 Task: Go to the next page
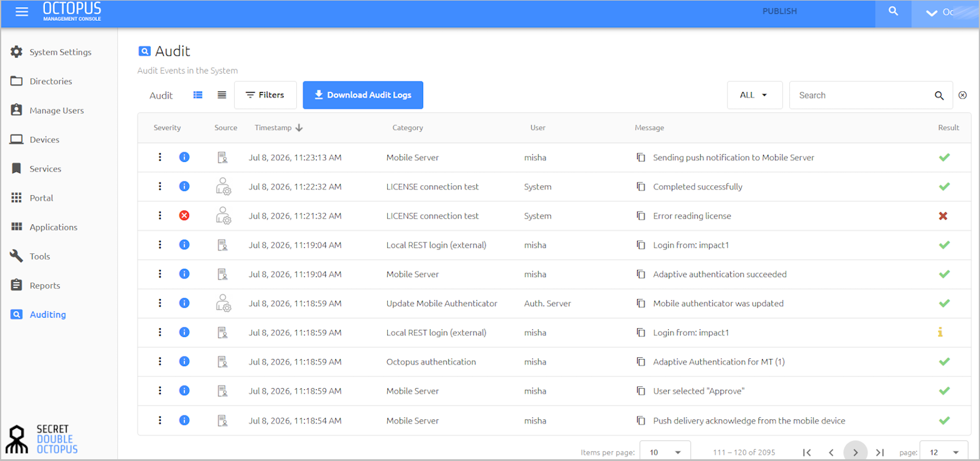pos(855,452)
